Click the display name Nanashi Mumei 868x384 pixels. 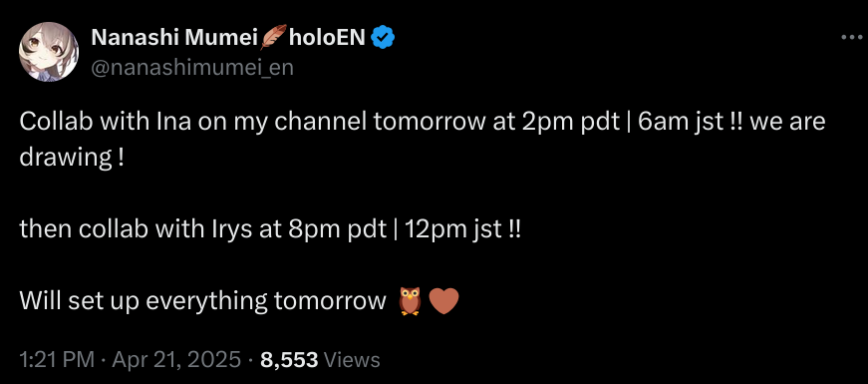(175, 37)
